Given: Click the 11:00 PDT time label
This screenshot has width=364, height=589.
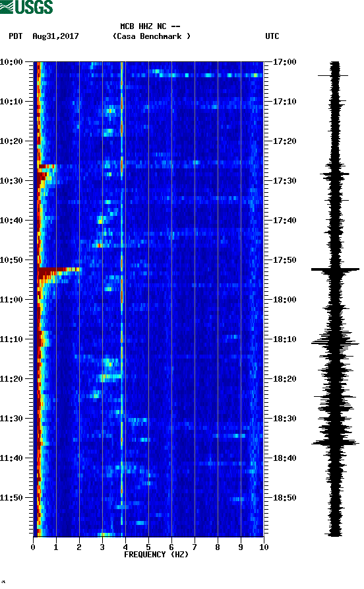Looking at the screenshot, I should [11, 299].
